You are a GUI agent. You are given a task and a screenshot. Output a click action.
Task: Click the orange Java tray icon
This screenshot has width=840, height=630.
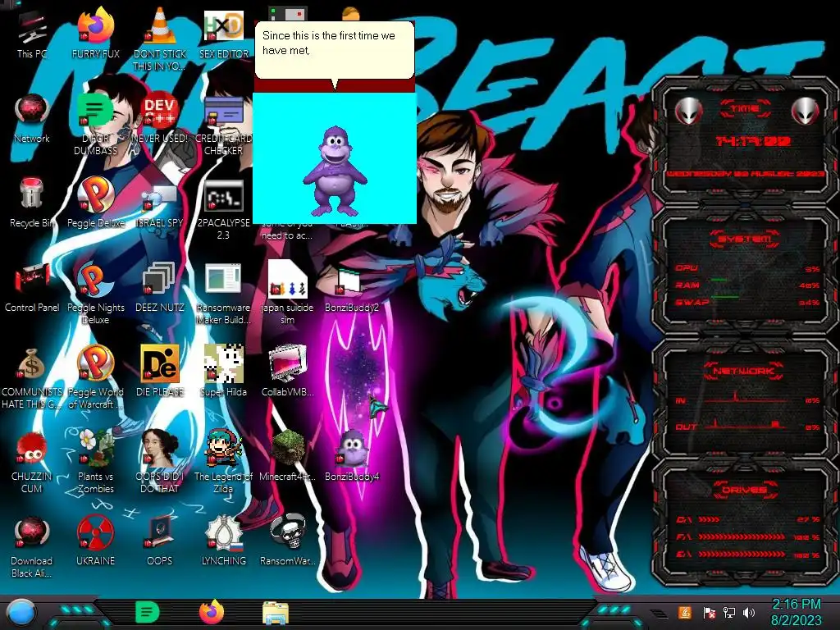click(685, 612)
